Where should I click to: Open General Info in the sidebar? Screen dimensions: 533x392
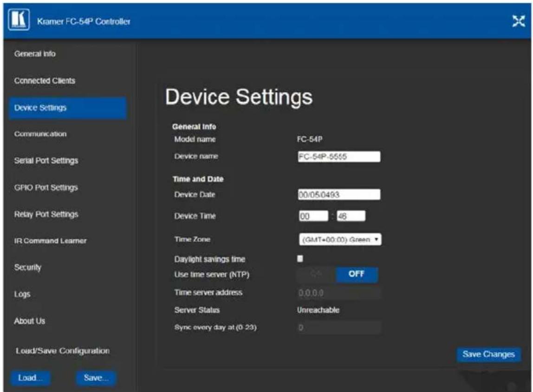(35, 54)
